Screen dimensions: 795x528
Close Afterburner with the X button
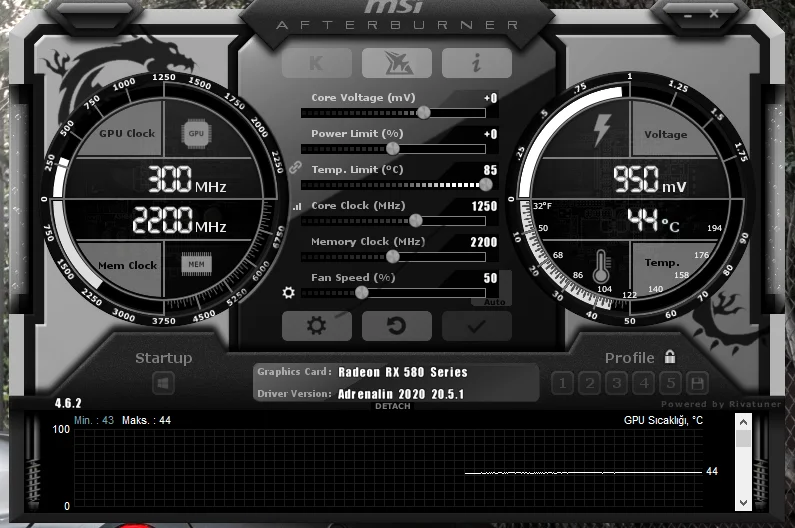click(x=714, y=14)
